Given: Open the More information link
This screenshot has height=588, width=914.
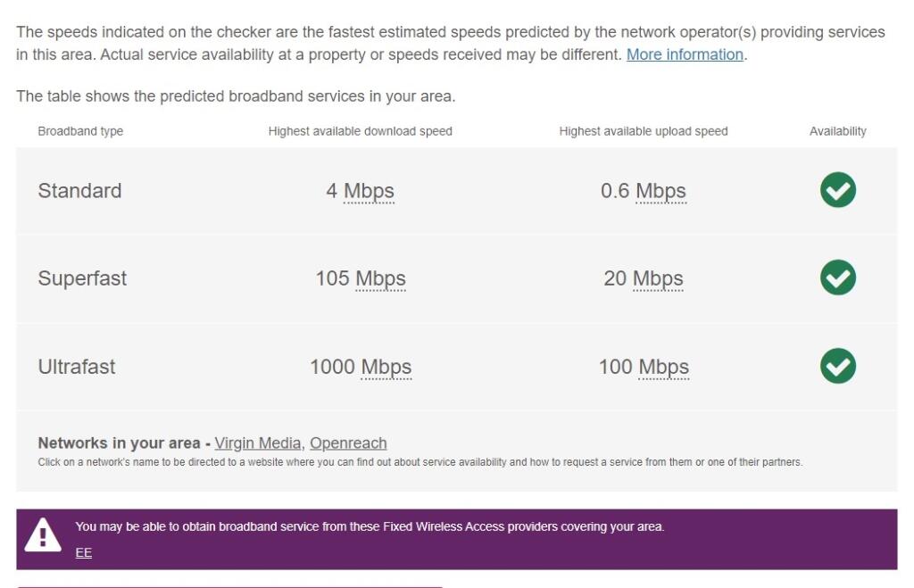Looking at the screenshot, I should tap(685, 54).
